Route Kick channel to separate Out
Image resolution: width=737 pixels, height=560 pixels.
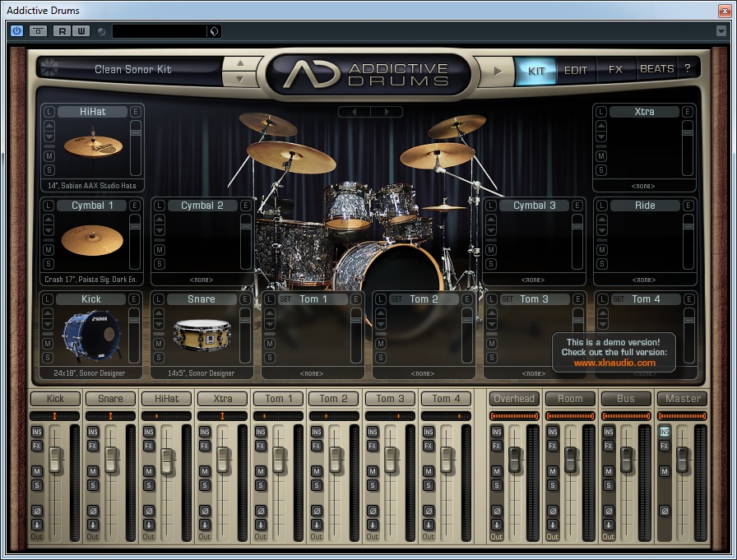[x=37, y=525]
